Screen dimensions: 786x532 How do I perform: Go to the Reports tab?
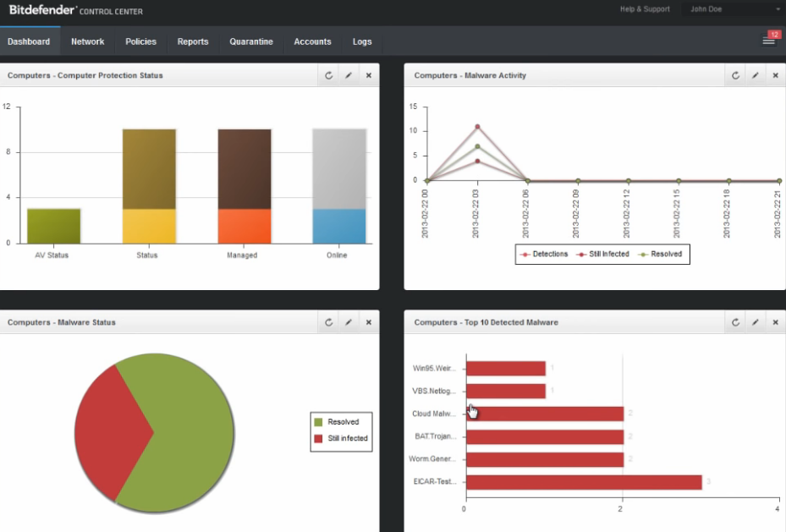(x=193, y=41)
